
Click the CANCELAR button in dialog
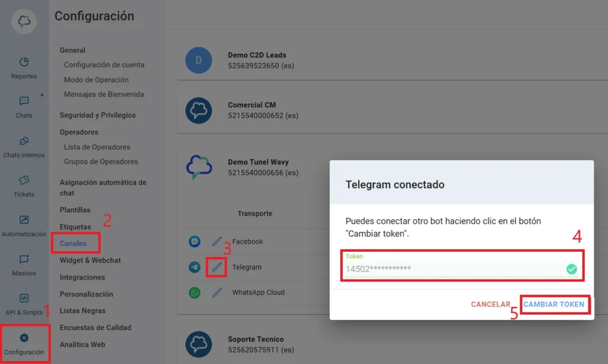pyautogui.click(x=490, y=304)
